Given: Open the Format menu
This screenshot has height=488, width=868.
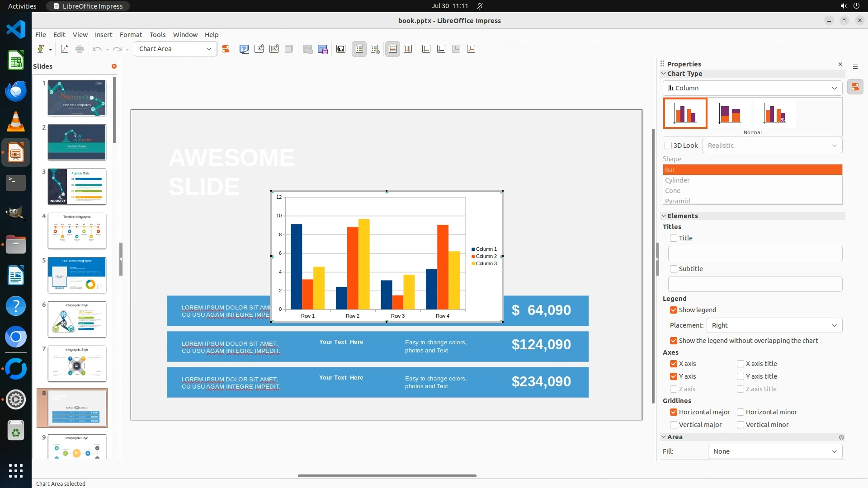Looking at the screenshot, I should point(131,35).
